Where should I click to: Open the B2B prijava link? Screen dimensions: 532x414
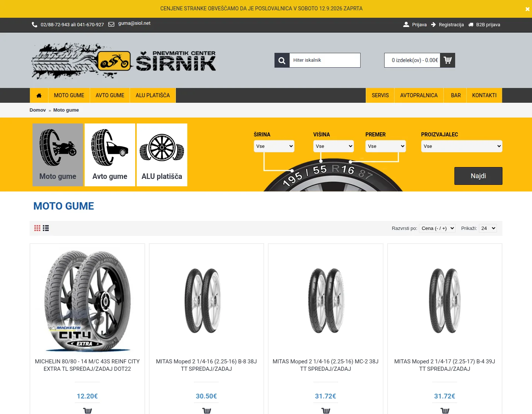point(488,25)
